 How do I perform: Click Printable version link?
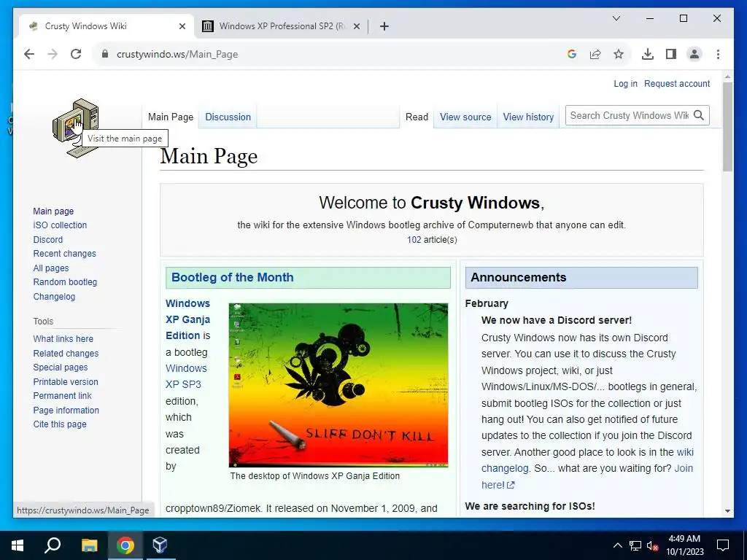click(x=66, y=382)
